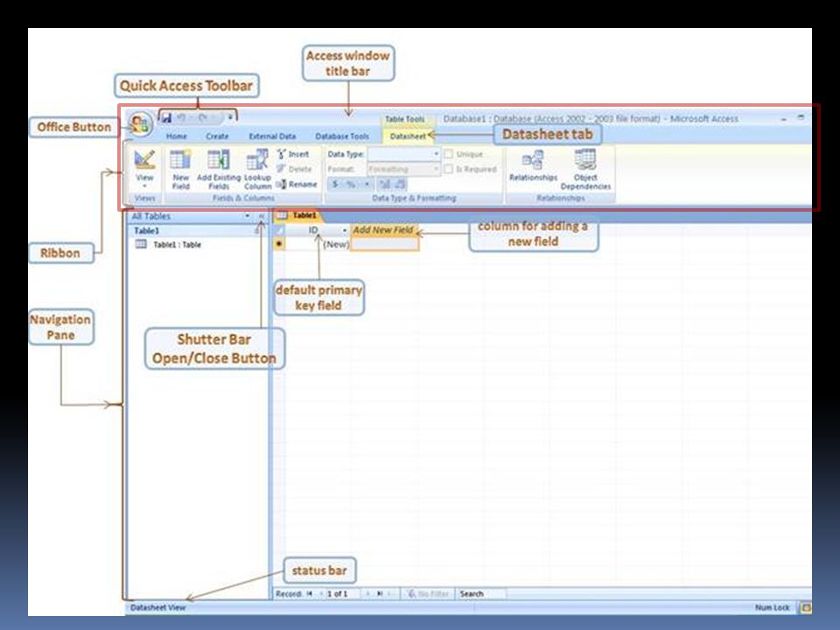Collapse the Table1 group in navigation pane

258,230
